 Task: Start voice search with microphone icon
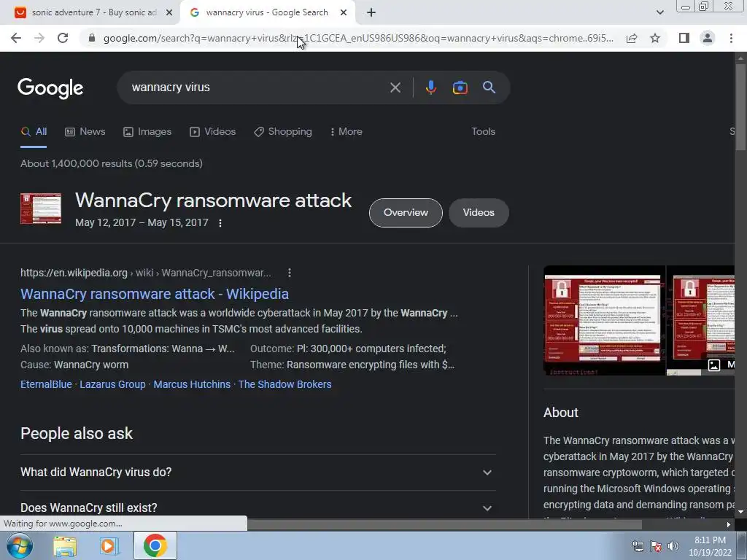coord(430,87)
